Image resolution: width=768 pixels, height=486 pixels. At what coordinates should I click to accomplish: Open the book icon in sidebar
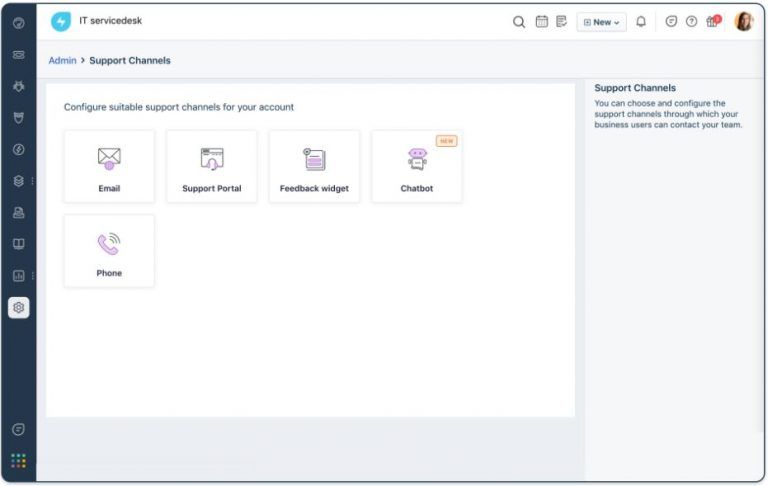tap(18, 244)
